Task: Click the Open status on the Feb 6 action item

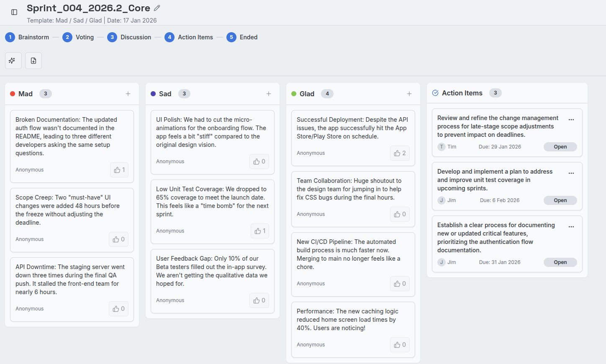Action: (560, 200)
